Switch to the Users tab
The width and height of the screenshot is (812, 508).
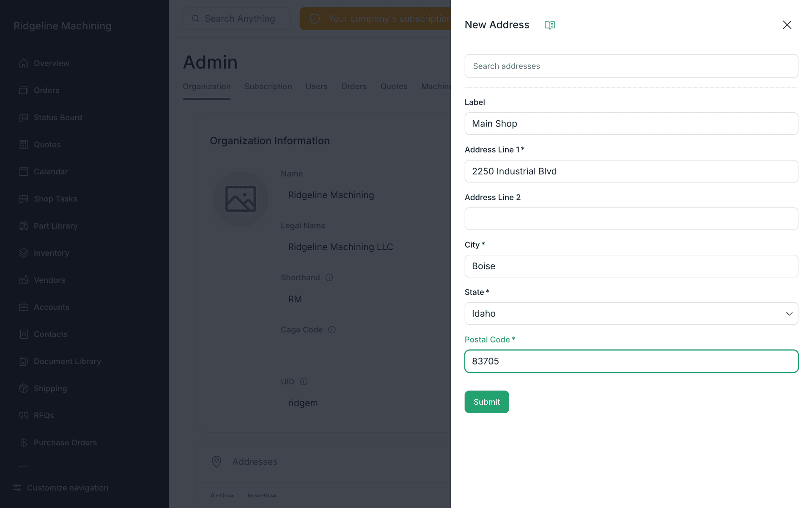[316, 86]
